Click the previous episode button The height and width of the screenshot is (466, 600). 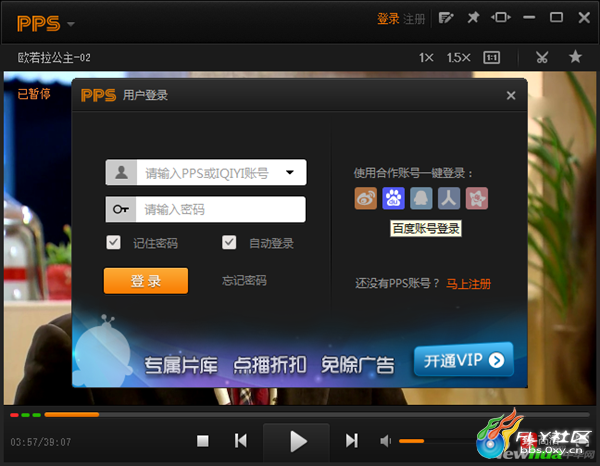[x=241, y=441]
